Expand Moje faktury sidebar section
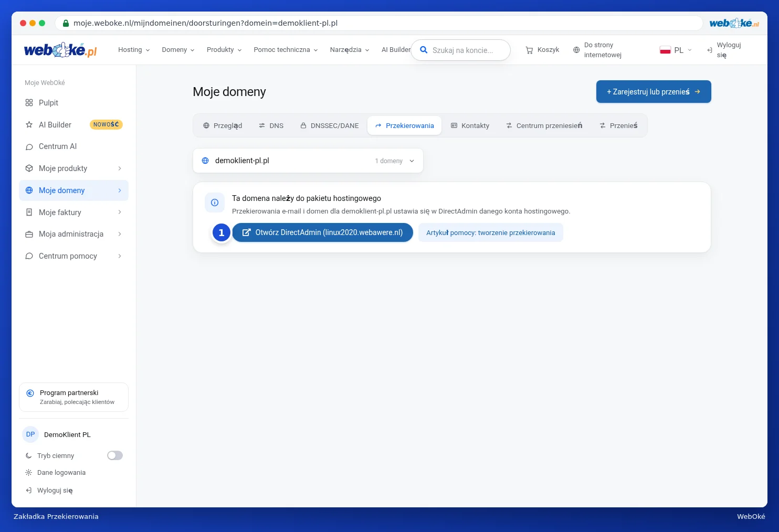779x532 pixels. 73,212
